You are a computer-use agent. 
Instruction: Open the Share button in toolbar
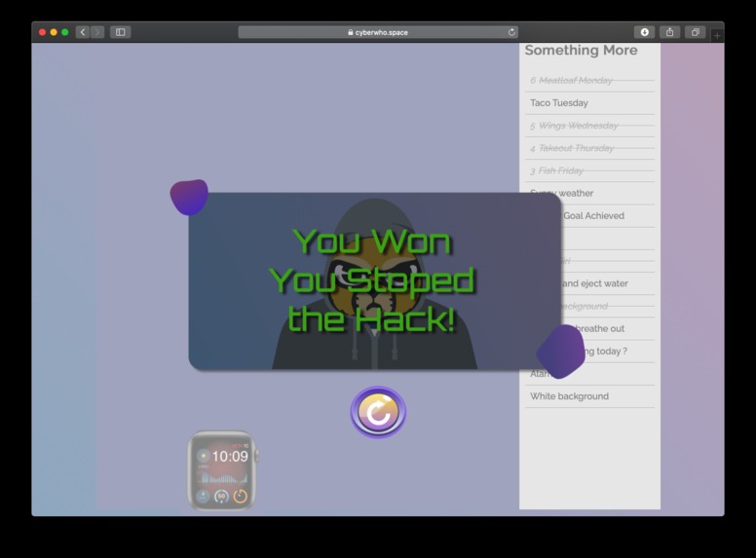point(669,32)
